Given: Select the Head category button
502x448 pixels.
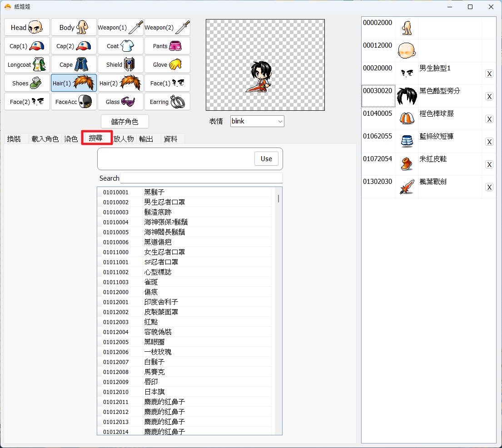Looking at the screenshot, I should tap(27, 28).
